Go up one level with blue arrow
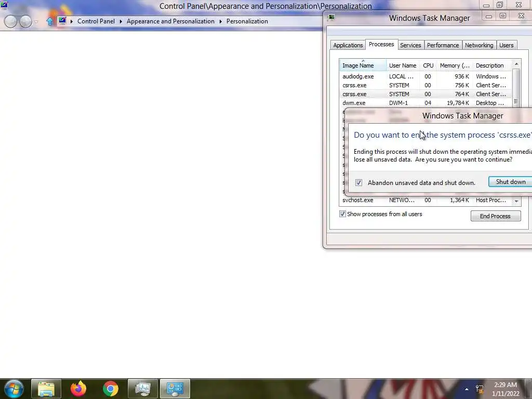Screen dimensions: 532x399 tap(50, 21)
